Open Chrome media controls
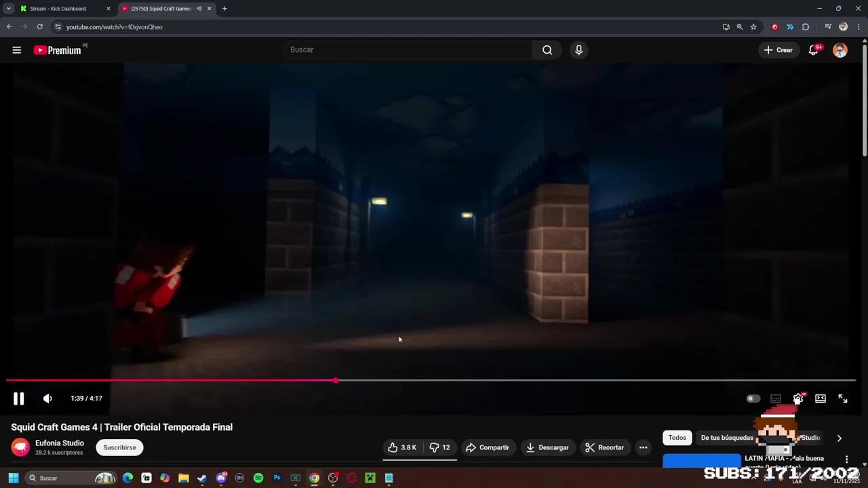The width and height of the screenshot is (868, 488). coord(828,27)
